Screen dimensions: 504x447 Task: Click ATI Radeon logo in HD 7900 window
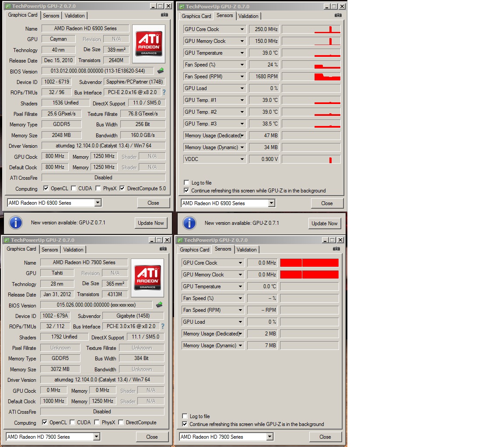(147, 278)
